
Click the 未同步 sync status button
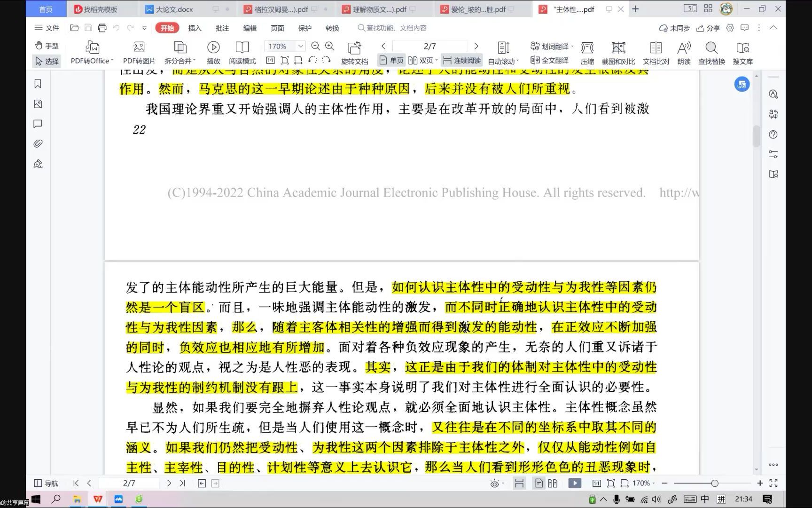[x=674, y=28]
